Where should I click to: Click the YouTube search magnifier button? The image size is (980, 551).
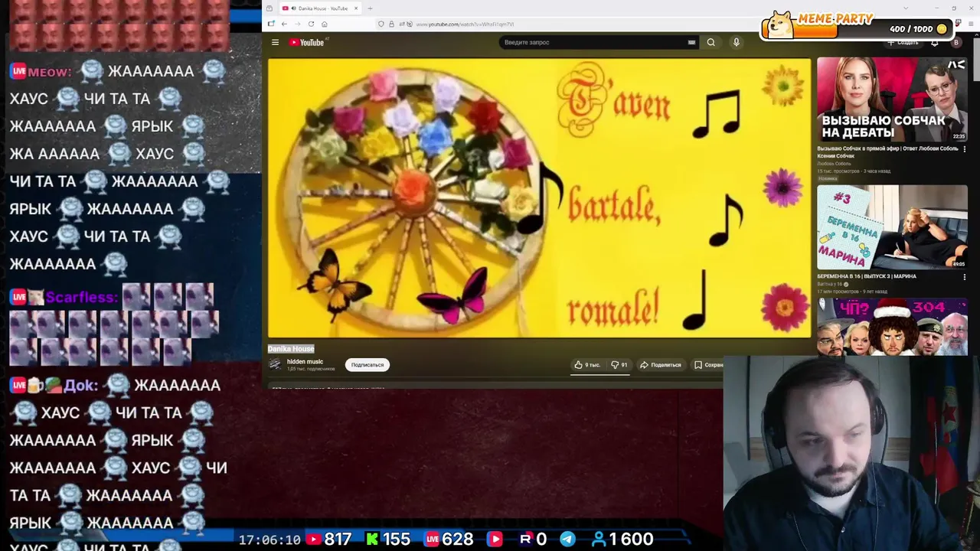click(x=711, y=42)
